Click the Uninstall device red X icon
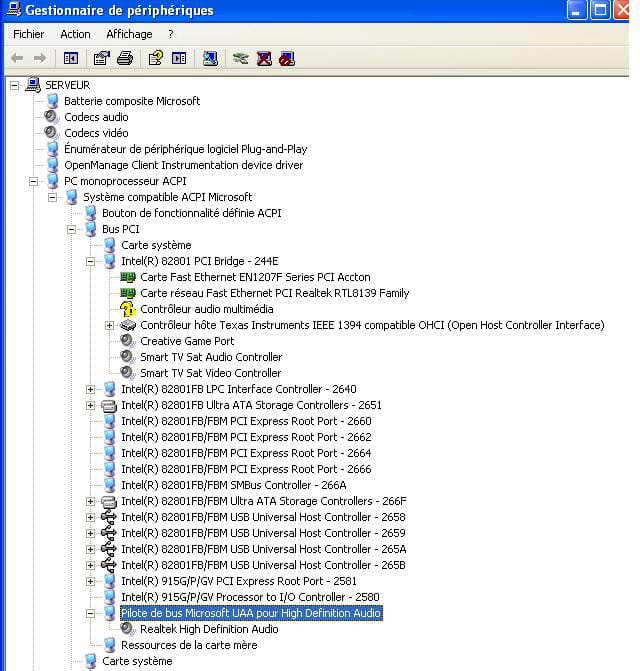The width and height of the screenshot is (640, 671). point(264,58)
